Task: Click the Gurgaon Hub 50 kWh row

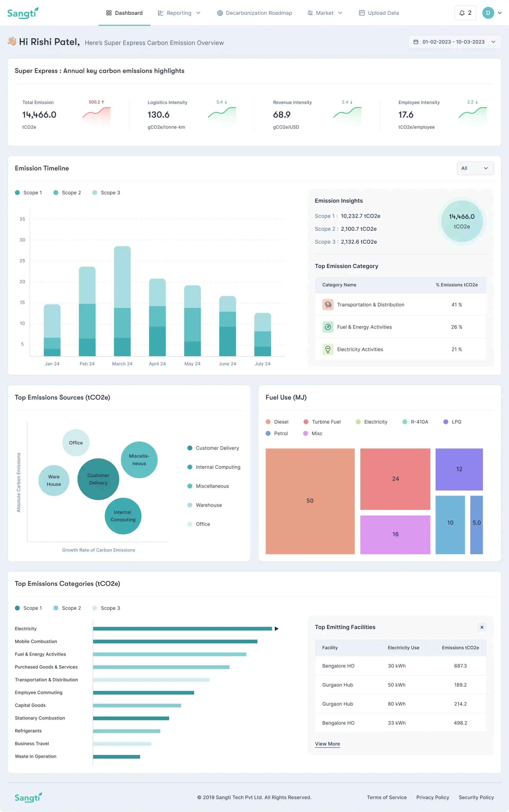Action: tap(401, 685)
